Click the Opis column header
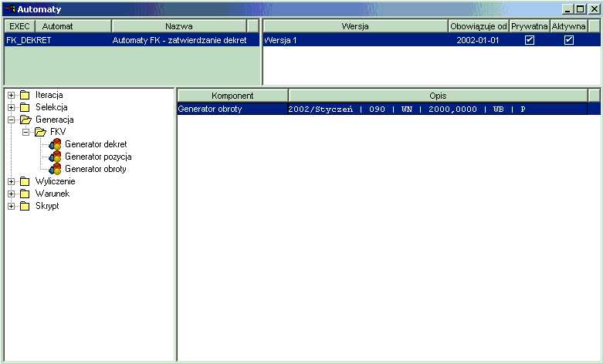This screenshot has height=364, width=603. tap(438, 96)
